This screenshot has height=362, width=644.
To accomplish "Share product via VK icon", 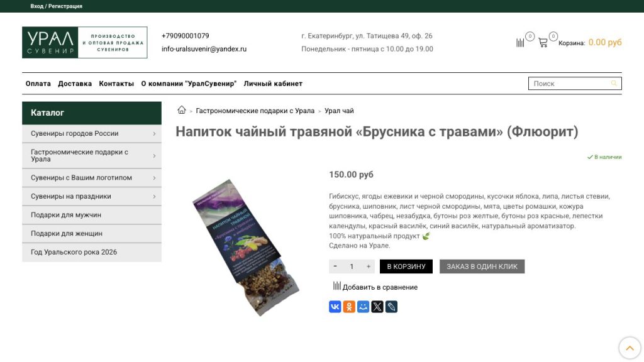I will (335, 307).
